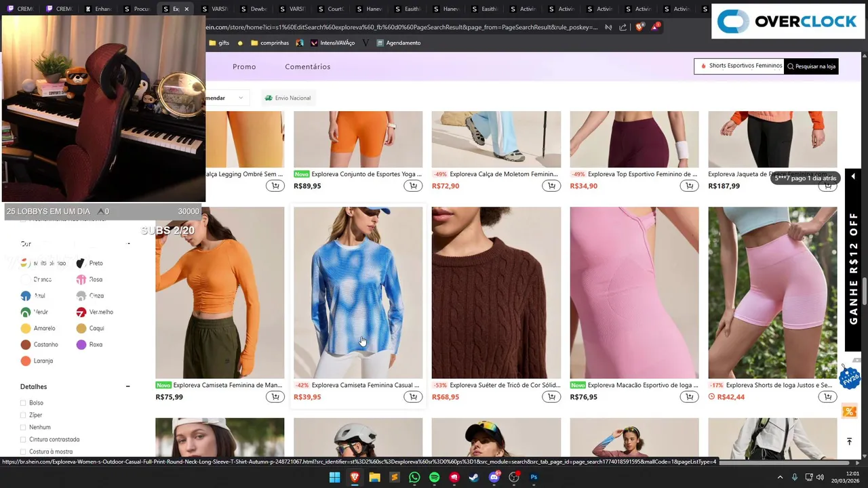Add Calça Legging Ombré item to cart
Viewport: 868px width, 488px height.
(x=275, y=186)
